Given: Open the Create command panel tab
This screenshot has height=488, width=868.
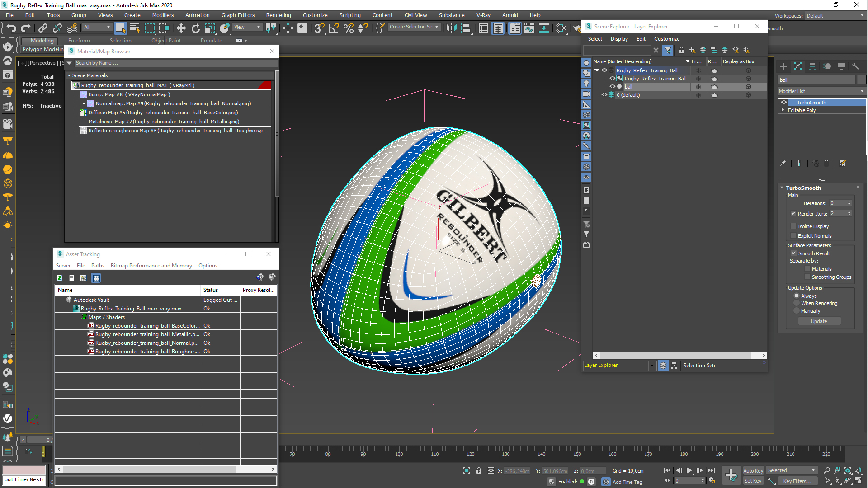Looking at the screenshot, I should point(783,66).
